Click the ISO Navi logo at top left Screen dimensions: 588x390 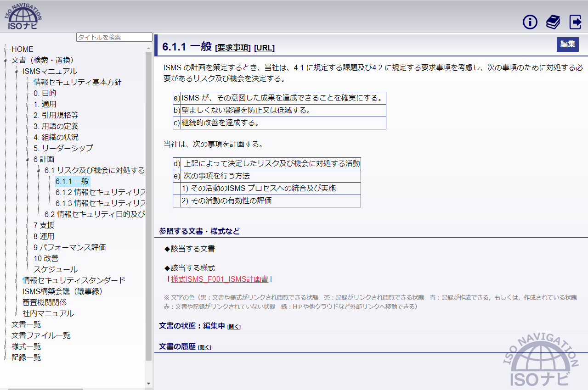coord(23,16)
